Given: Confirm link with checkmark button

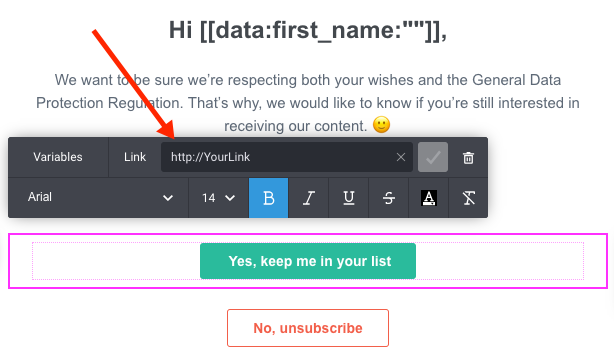Looking at the screenshot, I should pos(433,157).
